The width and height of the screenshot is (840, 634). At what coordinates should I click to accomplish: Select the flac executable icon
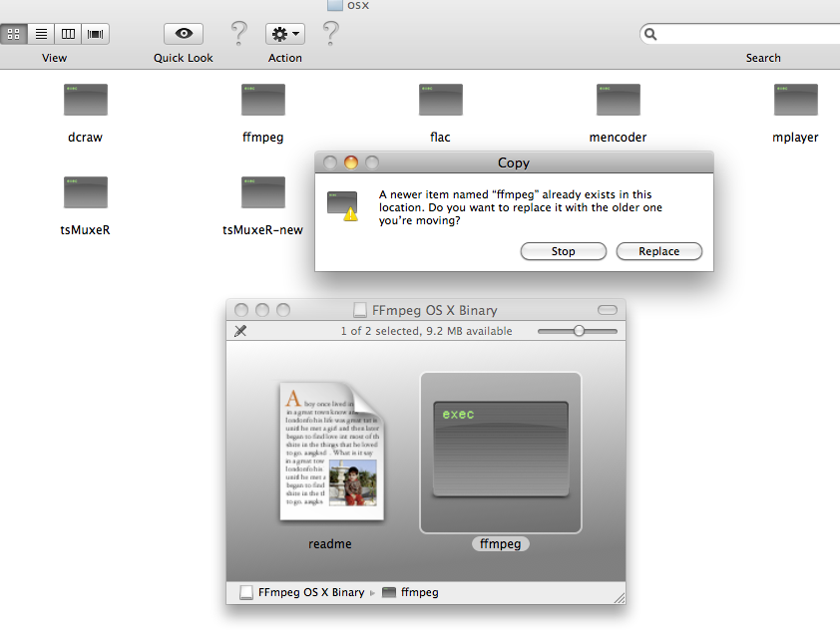(440, 100)
